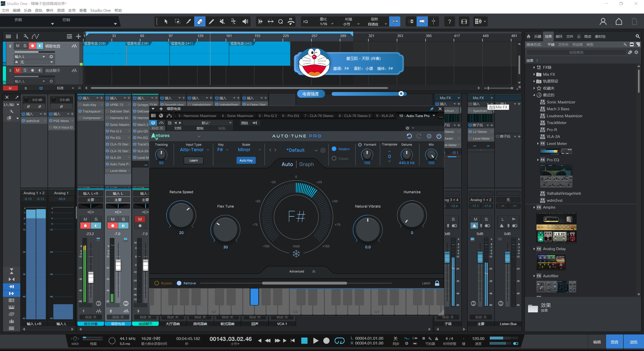The width and height of the screenshot is (644, 351).
Task: Open the 文件 menu
Action: [6, 10]
